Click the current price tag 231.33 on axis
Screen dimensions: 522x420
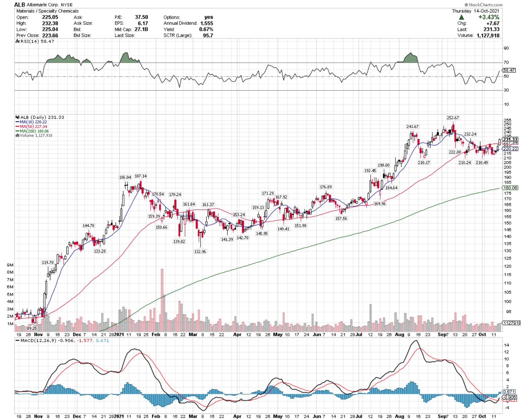(x=510, y=139)
